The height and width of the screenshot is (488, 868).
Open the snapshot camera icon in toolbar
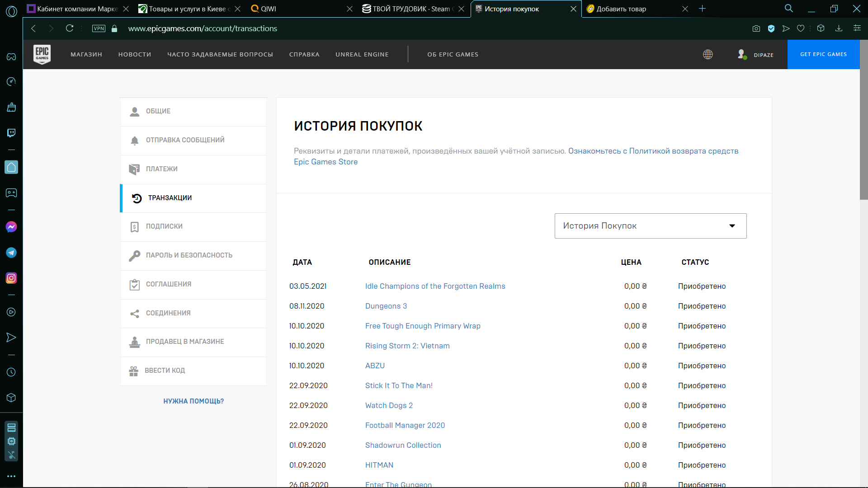point(756,28)
